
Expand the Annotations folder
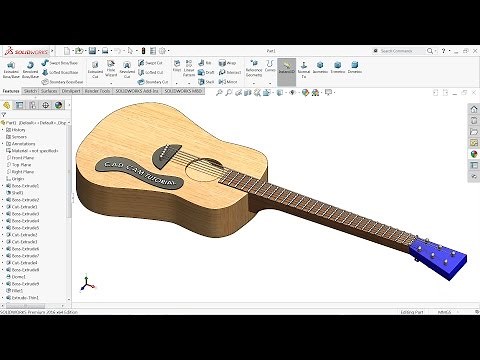[3, 144]
